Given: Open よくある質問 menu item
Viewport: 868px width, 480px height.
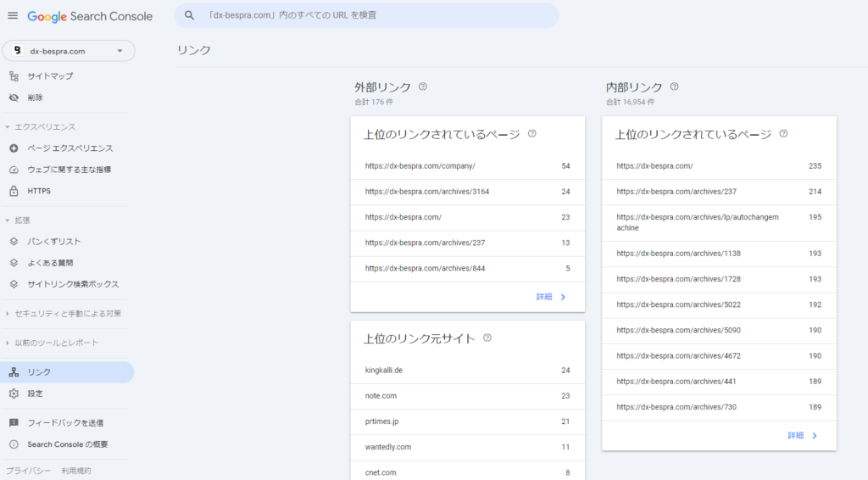Looking at the screenshot, I should point(67,263).
